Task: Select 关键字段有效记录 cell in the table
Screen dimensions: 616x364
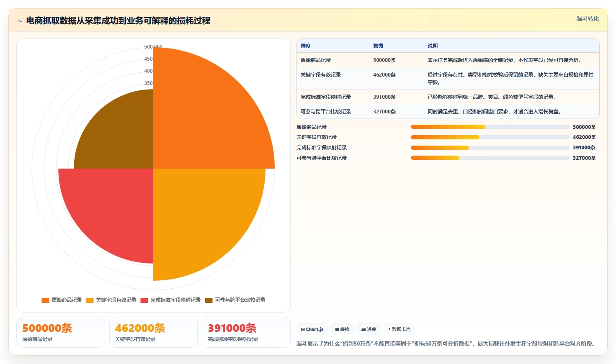Action: [321, 75]
